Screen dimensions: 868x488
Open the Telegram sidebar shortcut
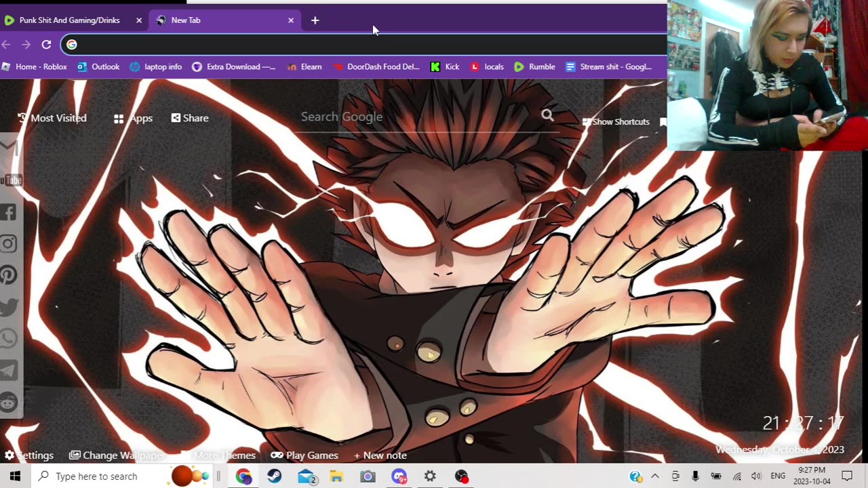pyautogui.click(x=8, y=370)
